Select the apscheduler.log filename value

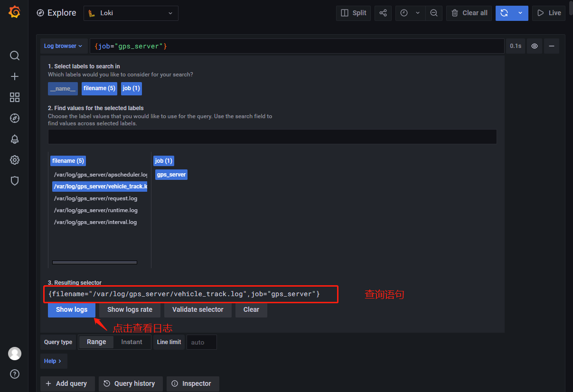pyautogui.click(x=100, y=175)
